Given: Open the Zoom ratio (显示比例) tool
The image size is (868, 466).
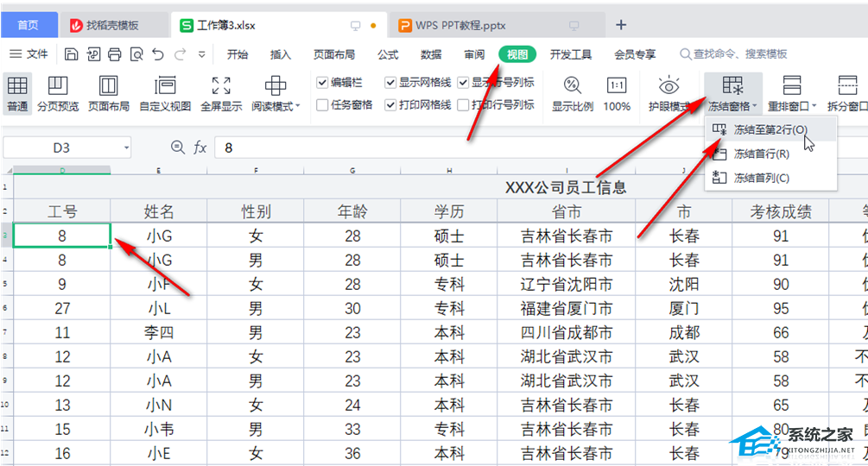Looking at the screenshot, I should click(x=573, y=86).
